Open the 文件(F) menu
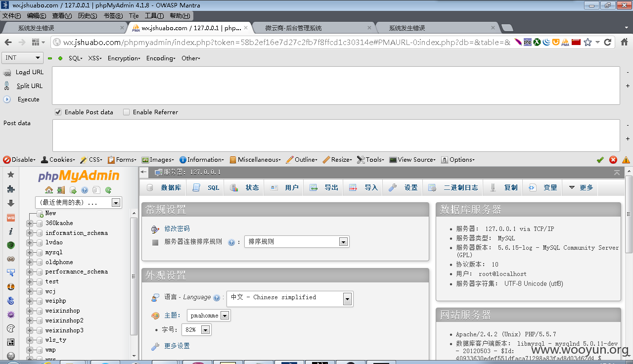 pyautogui.click(x=12, y=16)
